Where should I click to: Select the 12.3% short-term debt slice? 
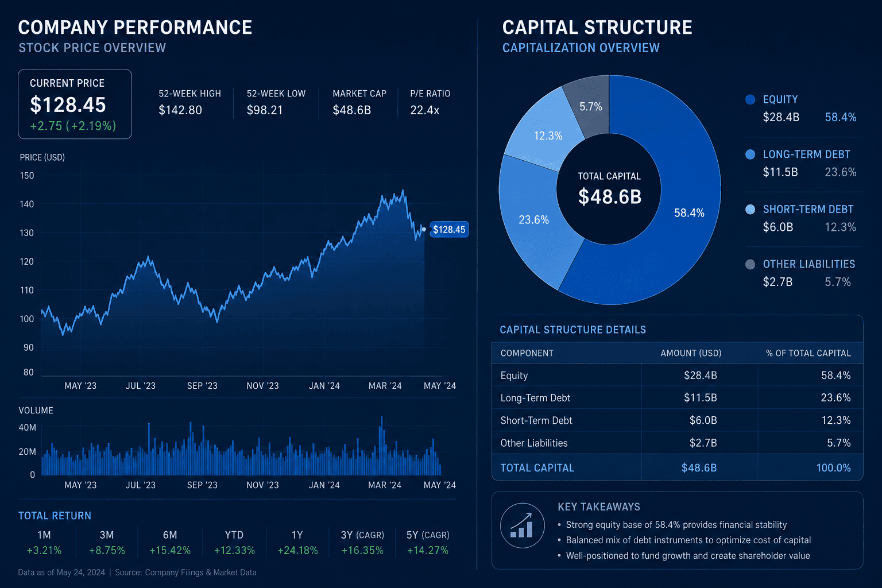click(x=547, y=136)
